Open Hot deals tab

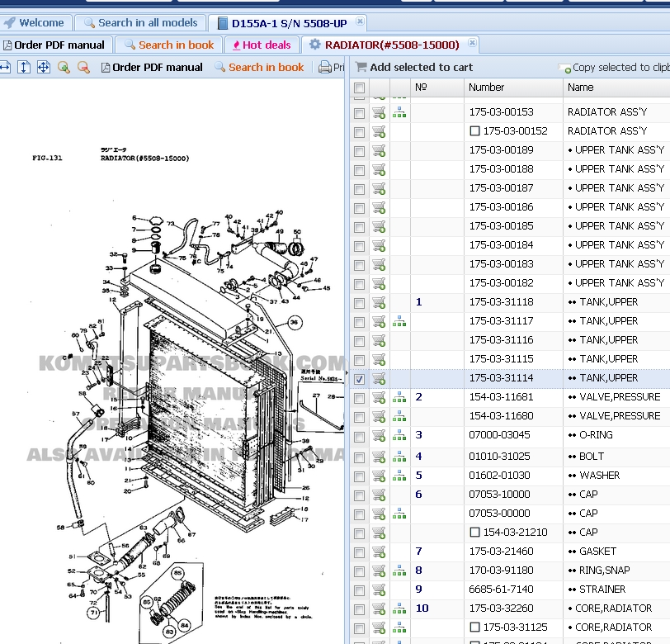261,45
